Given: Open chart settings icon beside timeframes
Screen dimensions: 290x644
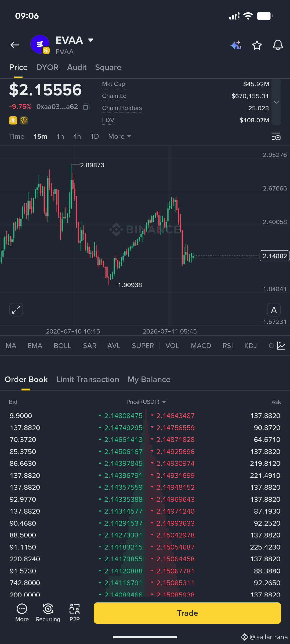Looking at the screenshot, I should click(276, 137).
